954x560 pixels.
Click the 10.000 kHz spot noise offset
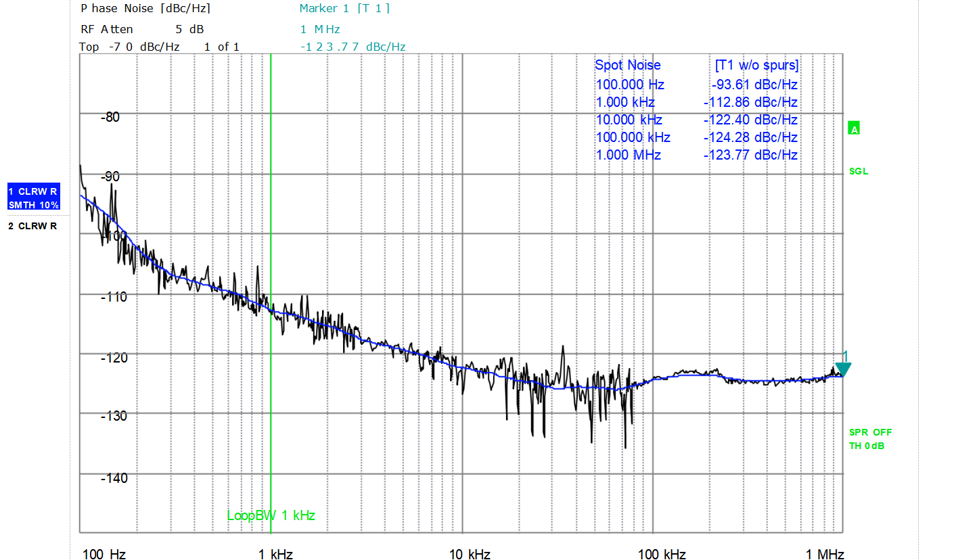point(629,120)
